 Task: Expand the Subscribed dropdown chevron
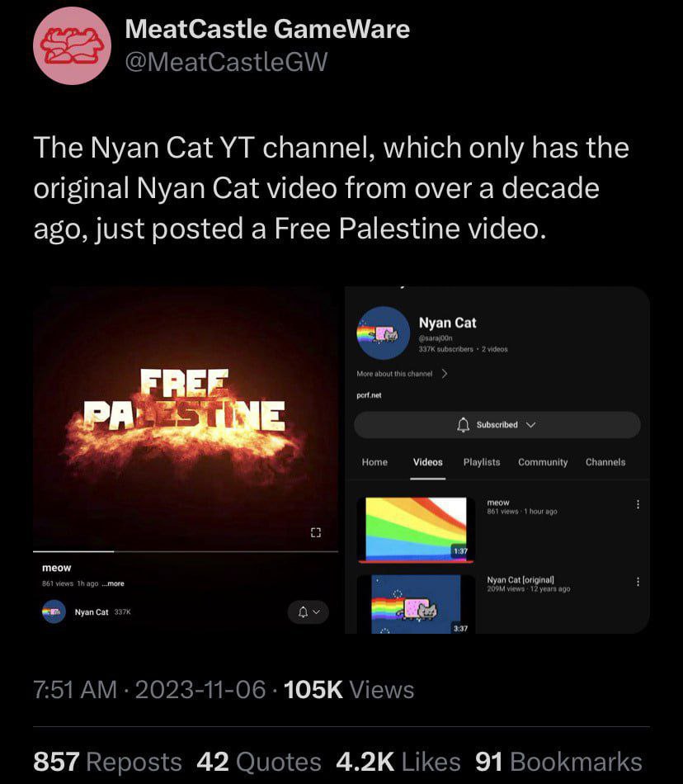[x=530, y=424]
